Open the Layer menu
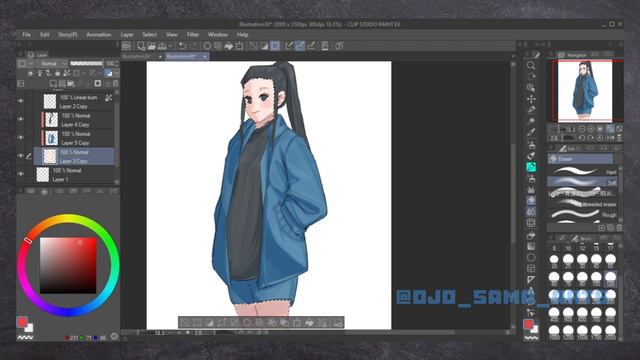 (x=127, y=35)
